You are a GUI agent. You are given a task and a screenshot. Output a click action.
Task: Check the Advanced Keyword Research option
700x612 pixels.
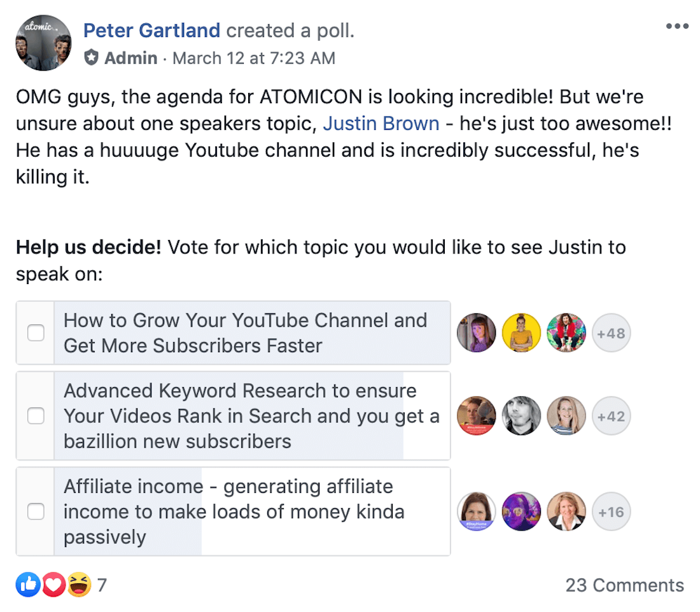tap(36, 416)
